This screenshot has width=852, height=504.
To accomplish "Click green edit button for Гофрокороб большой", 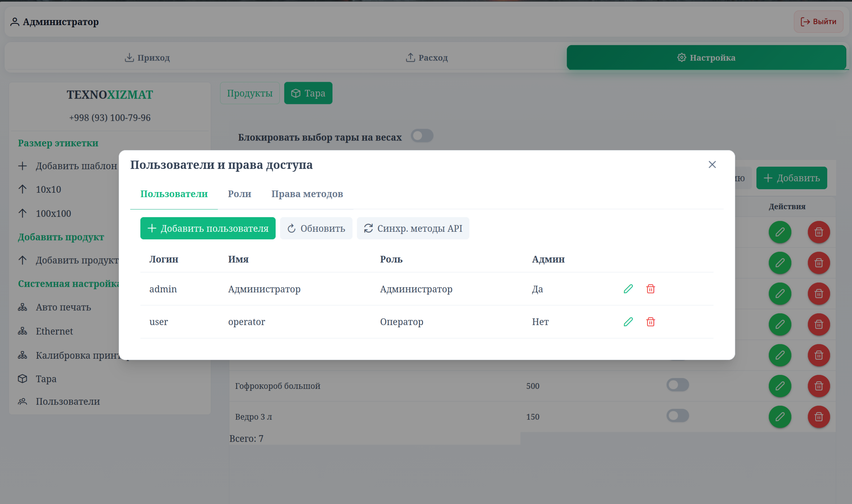I will (780, 386).
